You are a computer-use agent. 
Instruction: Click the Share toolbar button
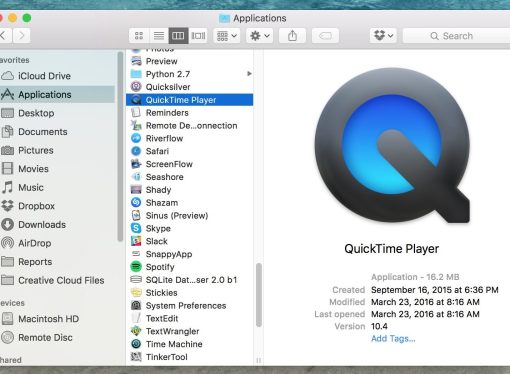click(x=292, y=36)
